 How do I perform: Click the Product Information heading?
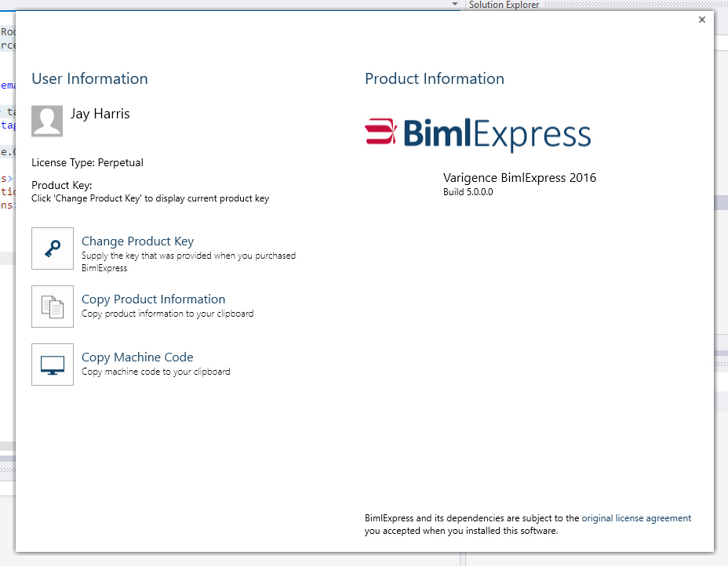pos(435,78)
